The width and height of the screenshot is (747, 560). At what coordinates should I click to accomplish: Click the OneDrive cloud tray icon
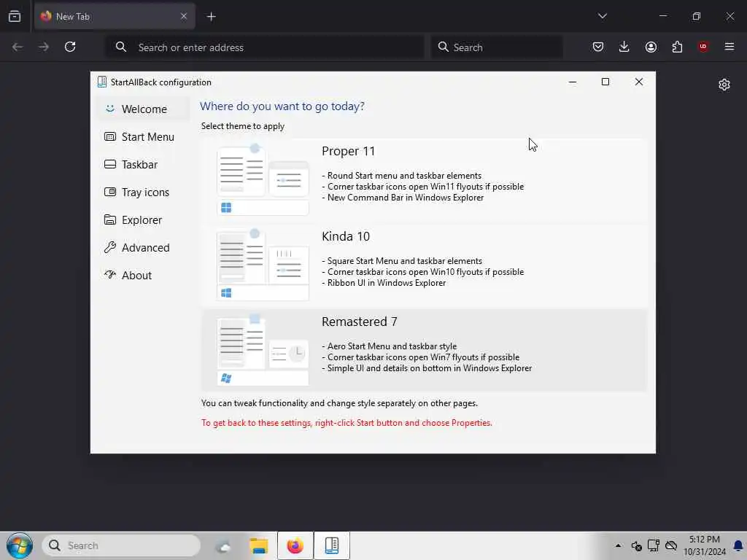(671, 545)
